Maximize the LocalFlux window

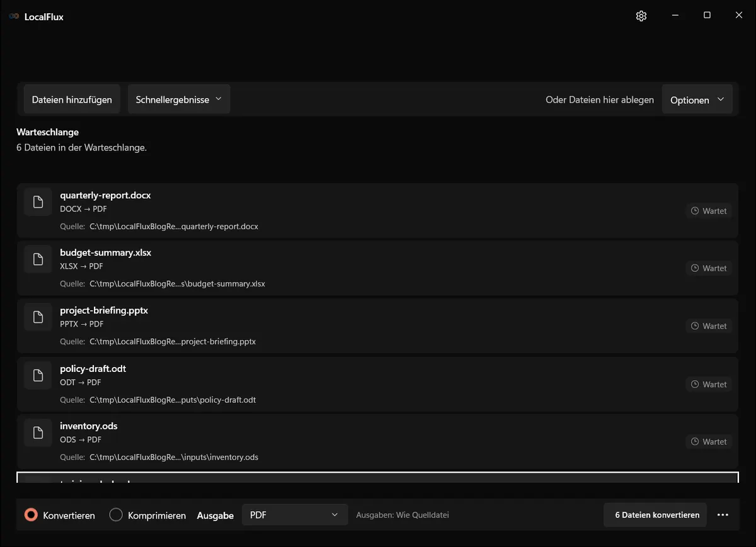(707, 15)
